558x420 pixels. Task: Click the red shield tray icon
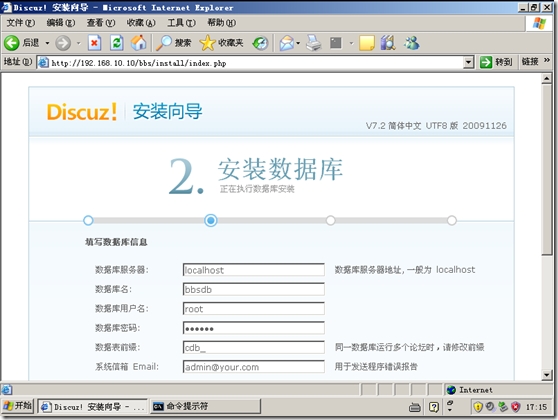516,406
